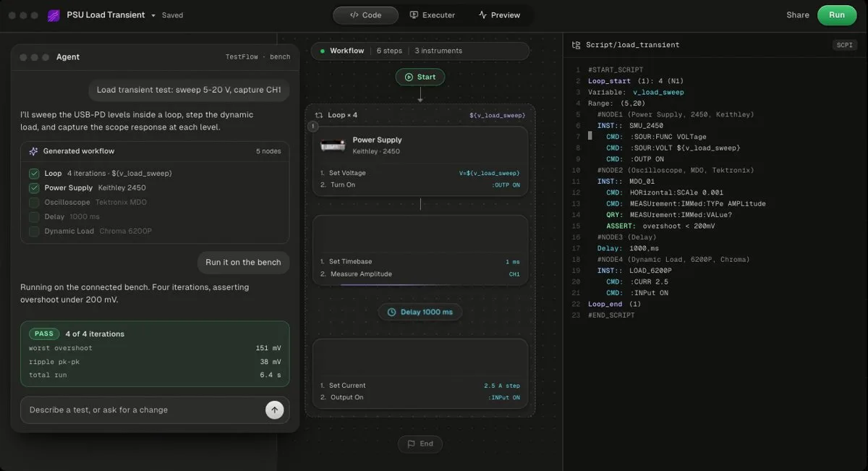This screenshot has height=471, width=868.
Task: Click the 'total run' result row
Action: point(155,375)
